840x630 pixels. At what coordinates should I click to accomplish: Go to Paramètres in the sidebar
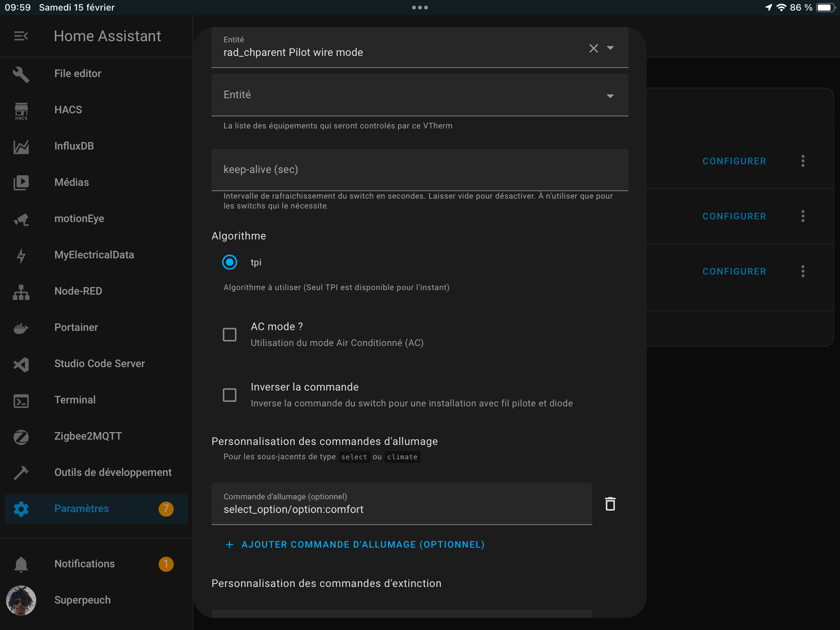click(x=96, y=509)
